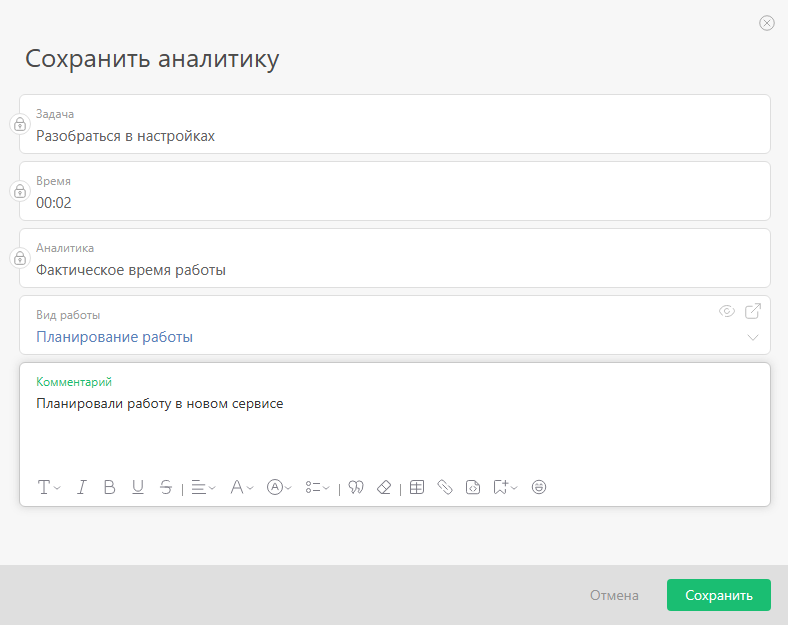Click the lock icon beside Аналитика
The height and width of the screenshot is (625, 788).
click(x=20, y=258)
